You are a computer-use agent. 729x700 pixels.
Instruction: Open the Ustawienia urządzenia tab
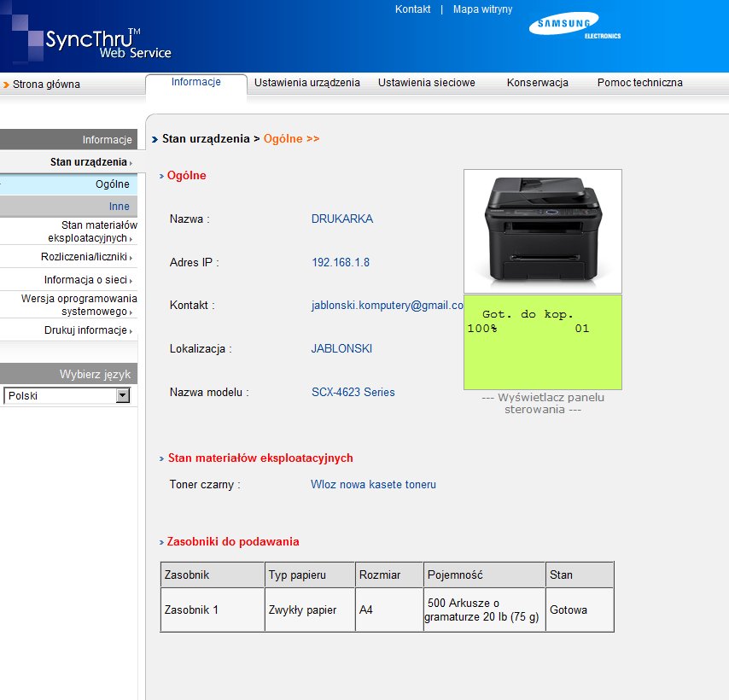306,83
